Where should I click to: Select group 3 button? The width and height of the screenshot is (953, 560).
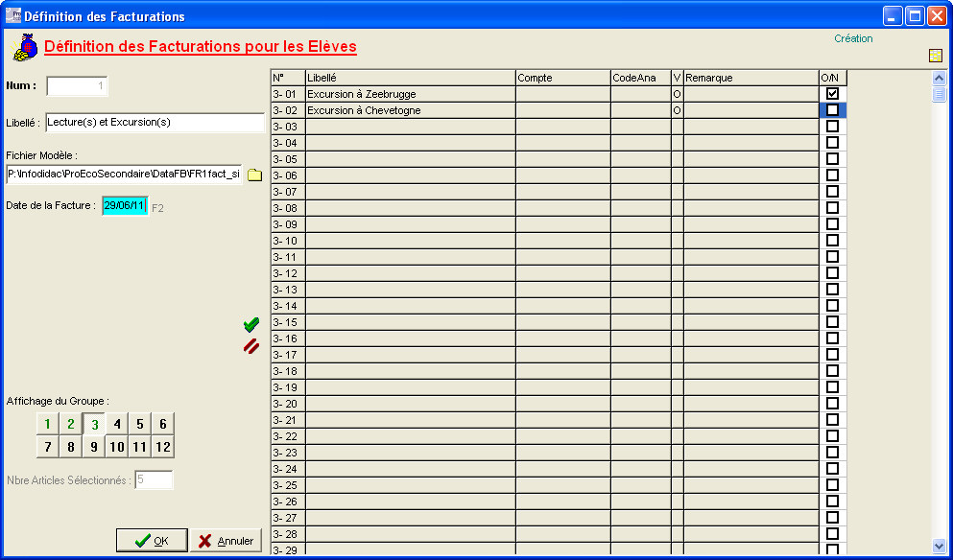94,424
